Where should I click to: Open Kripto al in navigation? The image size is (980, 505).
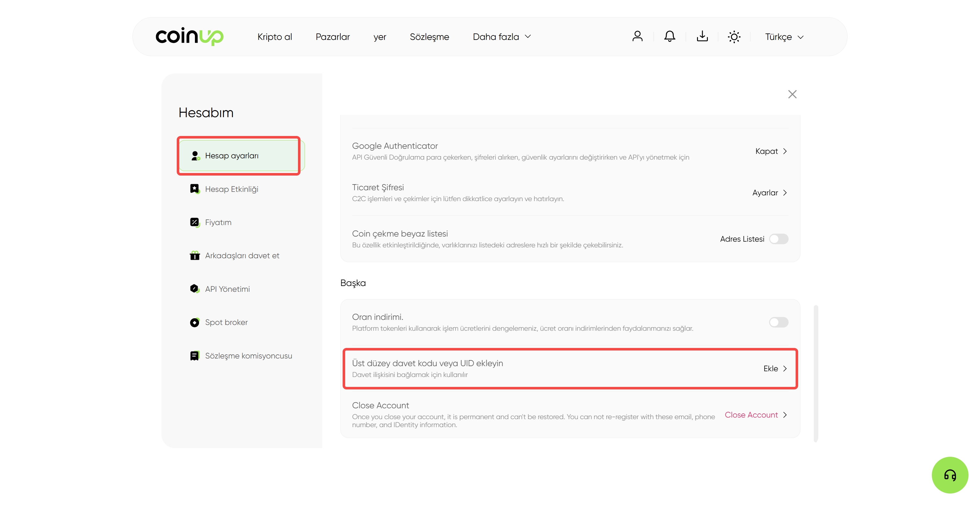pos(274,36)
